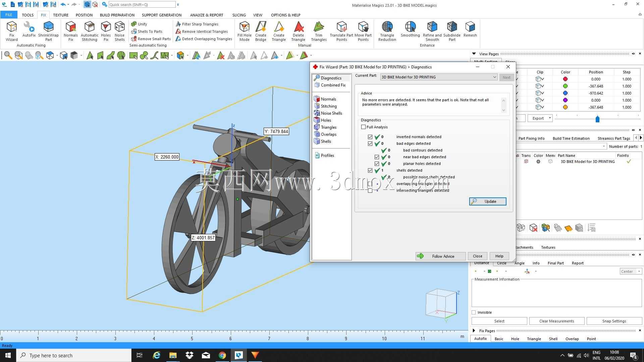Click Detect Overlapping Triangles
Viewport: 644px width, 362px height.
pos(204,39)
